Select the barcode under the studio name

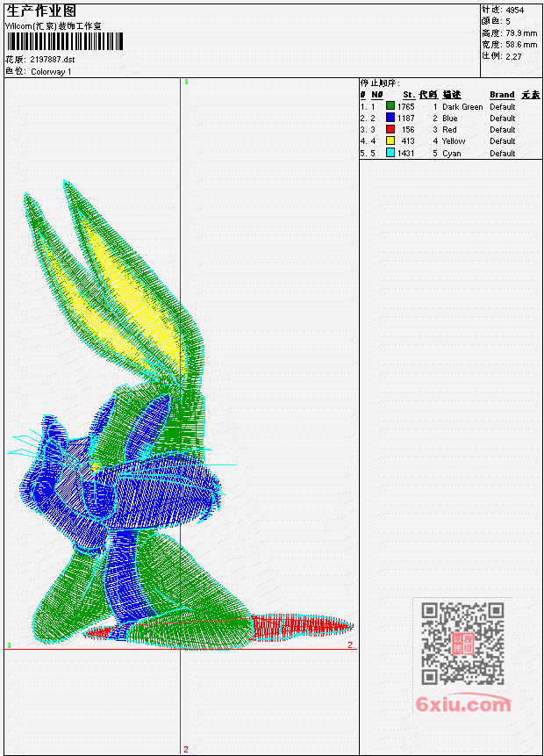65,41
